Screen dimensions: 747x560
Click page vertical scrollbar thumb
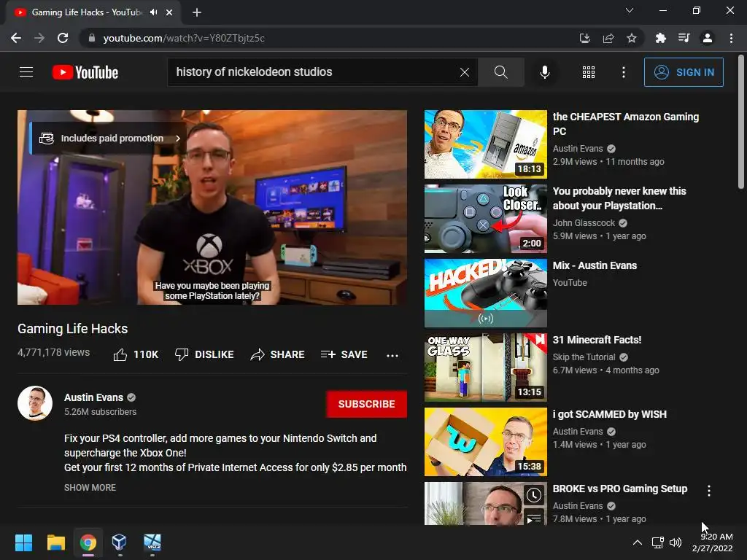[741, 122]
